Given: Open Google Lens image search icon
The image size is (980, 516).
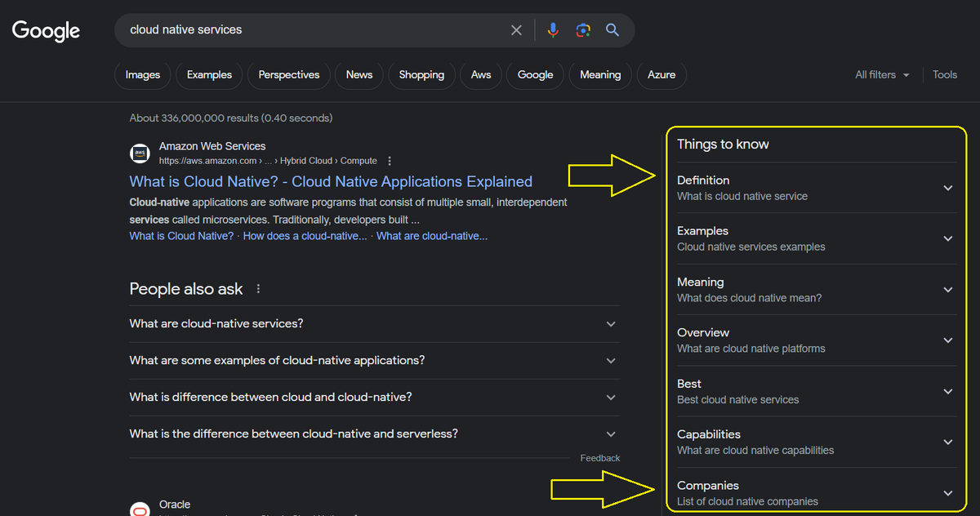Looking at the screenshot, I should (x=582, y=30).
